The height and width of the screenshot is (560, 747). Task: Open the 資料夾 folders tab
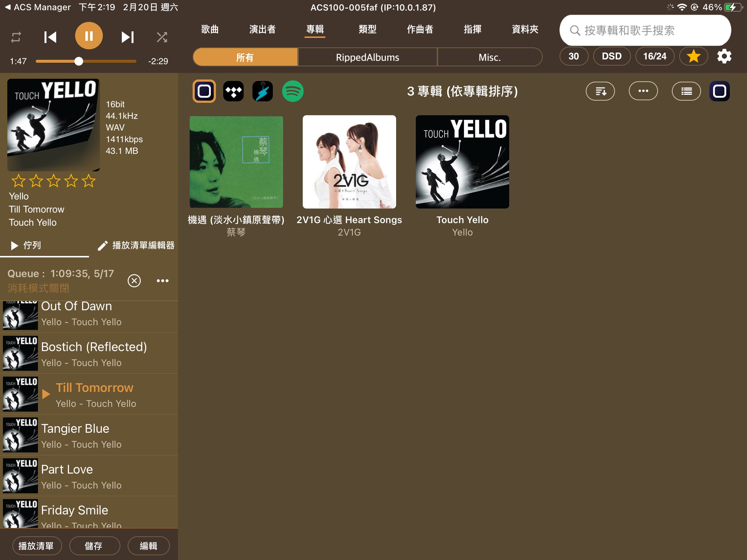pyautogui.click(x=525, y=29)
